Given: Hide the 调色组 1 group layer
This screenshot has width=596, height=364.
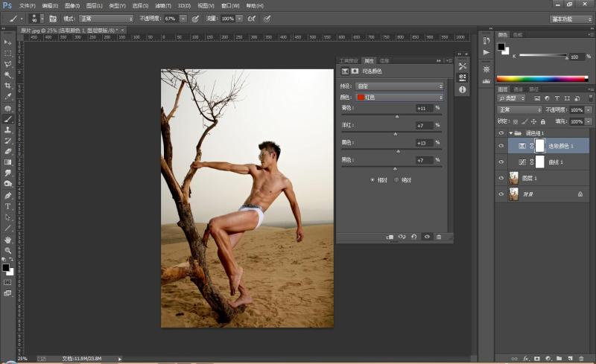Looking at the screenshot, I should pos(501,133).
